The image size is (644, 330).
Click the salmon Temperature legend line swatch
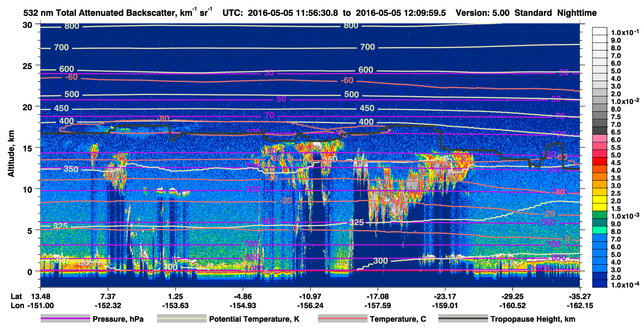pos(342,319)
